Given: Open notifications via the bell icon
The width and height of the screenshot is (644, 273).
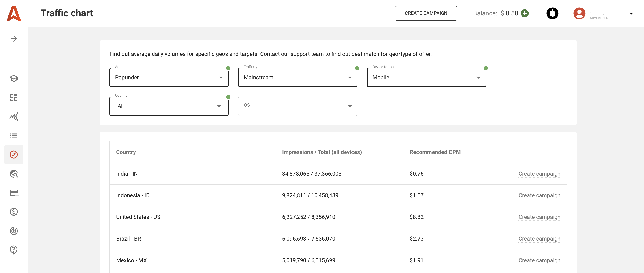Looking at the screenshot, I should (552, 13).
